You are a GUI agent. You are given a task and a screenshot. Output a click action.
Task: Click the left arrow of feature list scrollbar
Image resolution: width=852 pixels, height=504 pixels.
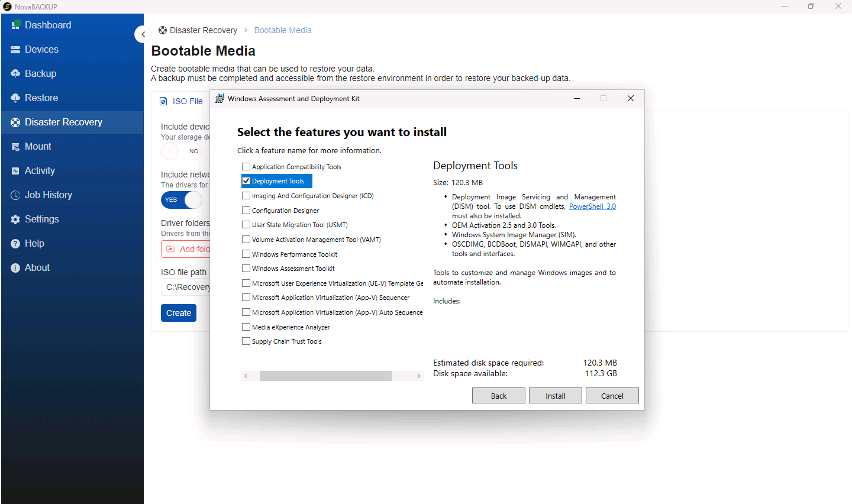246,376
